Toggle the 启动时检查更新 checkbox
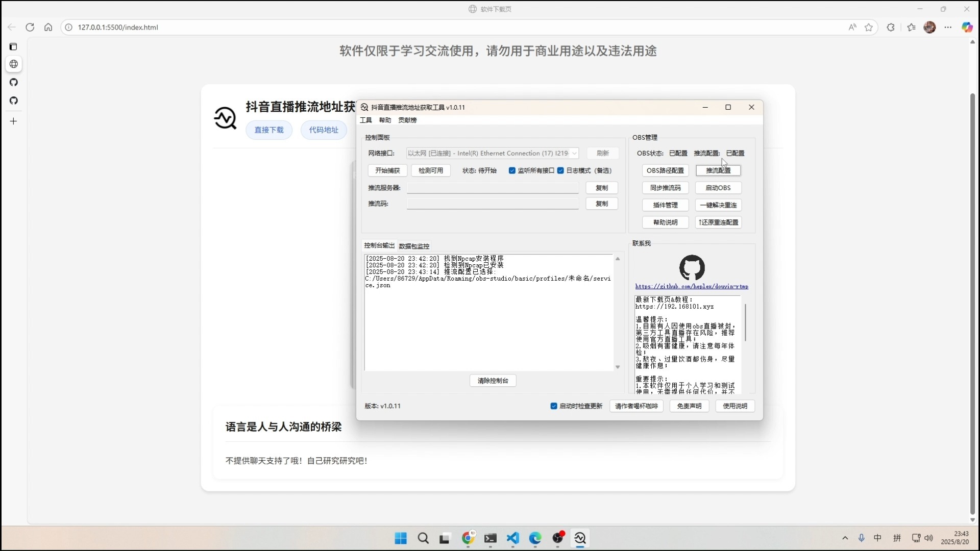980x551 pixels. (x=554, y=406)
